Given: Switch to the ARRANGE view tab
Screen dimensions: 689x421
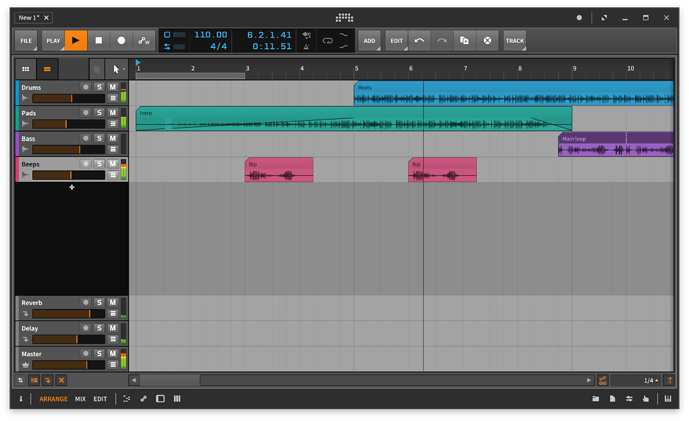Looking at the screenshot, I should (x=53, y=399).
